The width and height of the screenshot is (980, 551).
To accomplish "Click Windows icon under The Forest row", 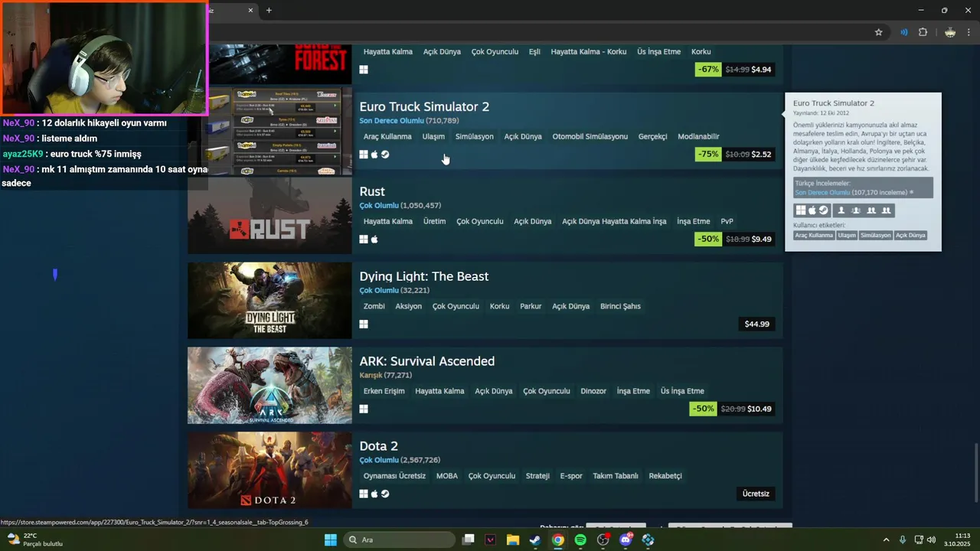I will 364,70.
